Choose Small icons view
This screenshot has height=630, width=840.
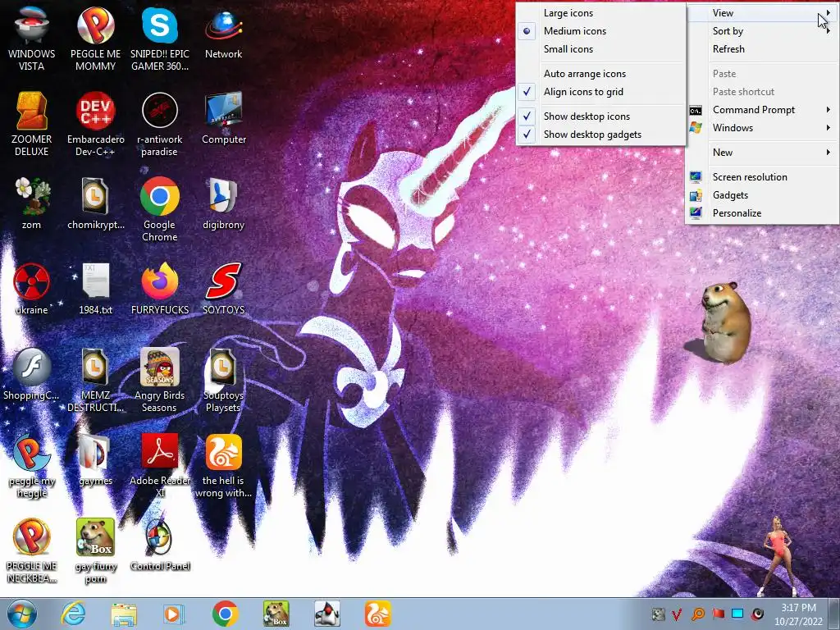(x=600, y=48)
